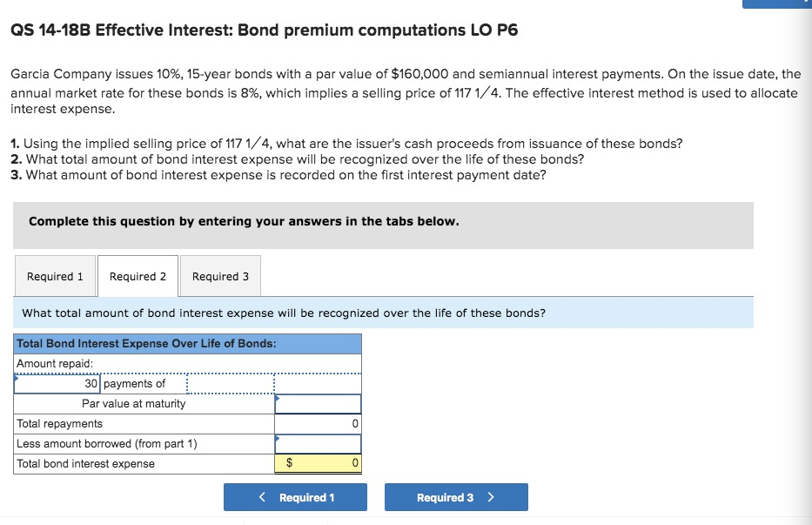Image resolution: width=812 pixels, height=525 pixels.
Task: Open the Required 3 tab
Action: [220, 277]
